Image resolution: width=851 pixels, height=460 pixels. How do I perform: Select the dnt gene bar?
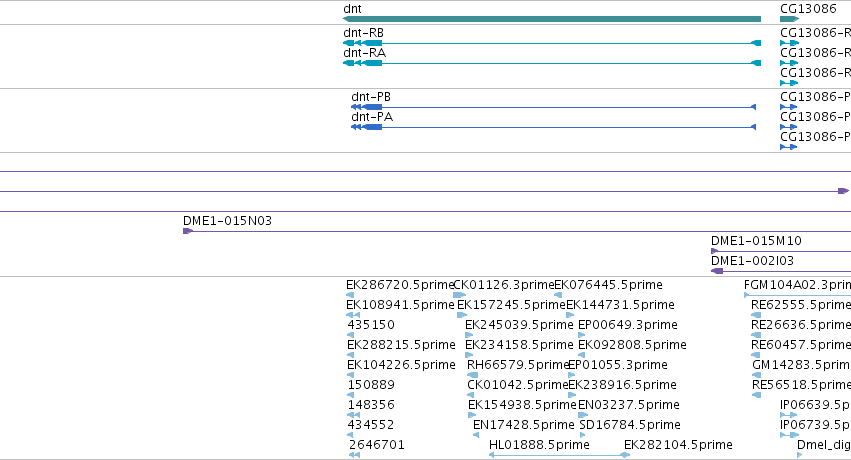pyautogui.click(x=551, y=19)
